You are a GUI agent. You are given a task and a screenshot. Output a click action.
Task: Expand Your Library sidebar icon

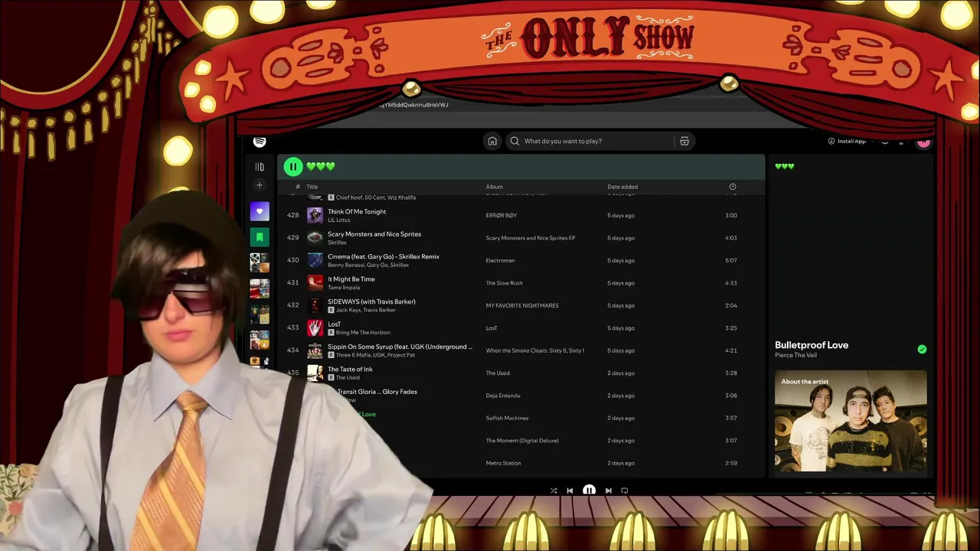[260, 167]
